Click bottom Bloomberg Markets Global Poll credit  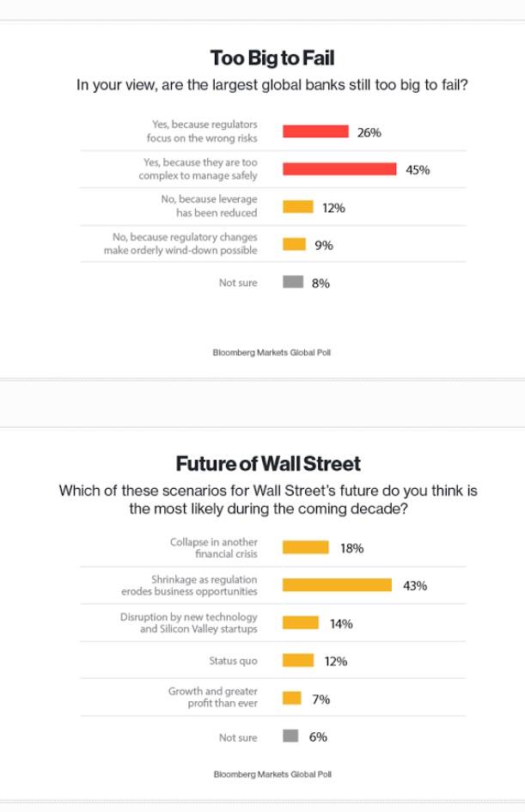pyautogui.click(x=272, y=774)
